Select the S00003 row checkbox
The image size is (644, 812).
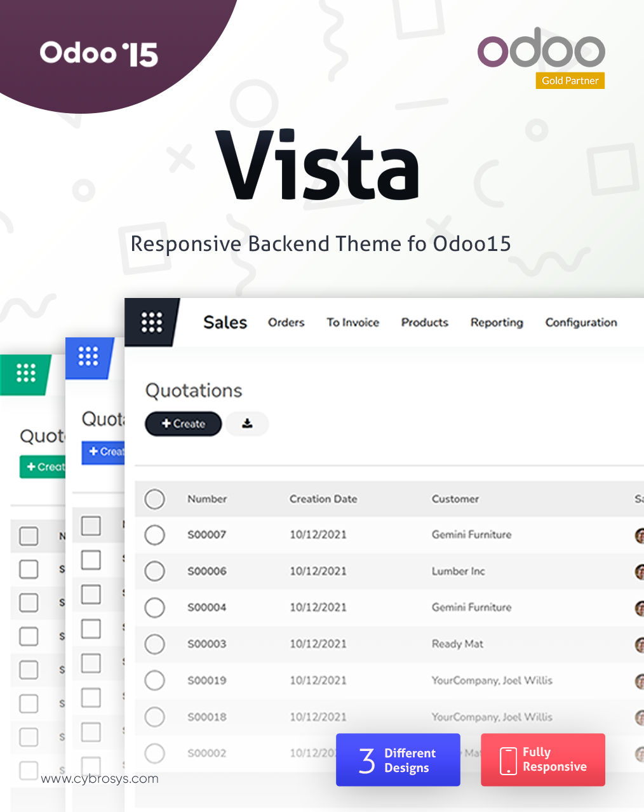[x=154, y=644]
